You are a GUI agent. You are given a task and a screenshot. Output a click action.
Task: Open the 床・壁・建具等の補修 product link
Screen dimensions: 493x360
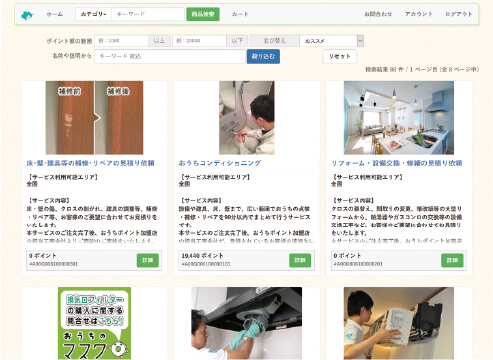point(90,163)
